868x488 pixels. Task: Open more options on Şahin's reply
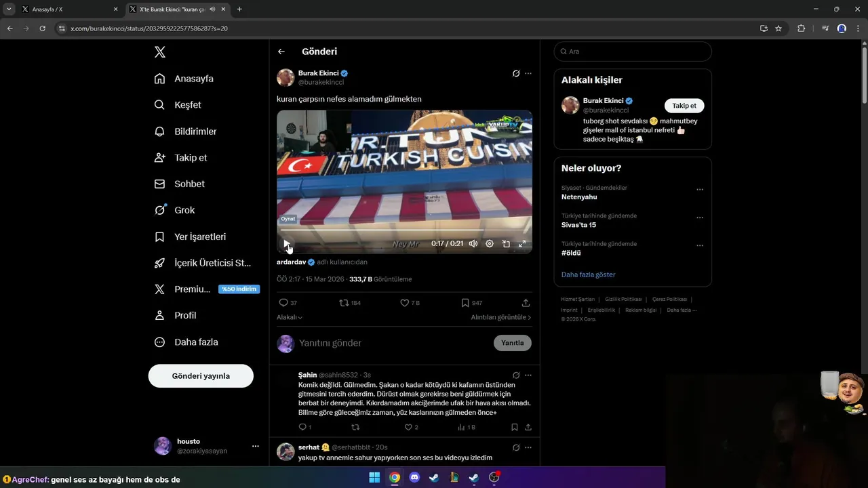(x=528, y=375)
